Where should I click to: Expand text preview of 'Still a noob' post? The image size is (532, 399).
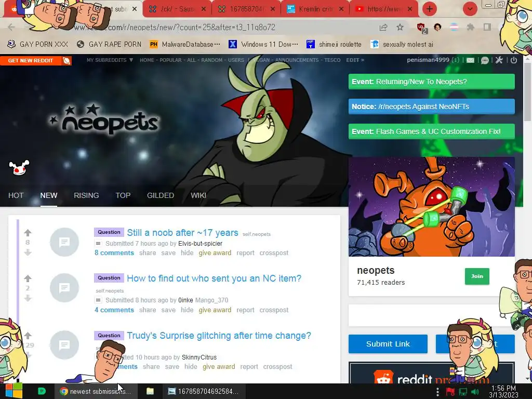(98, 243)
